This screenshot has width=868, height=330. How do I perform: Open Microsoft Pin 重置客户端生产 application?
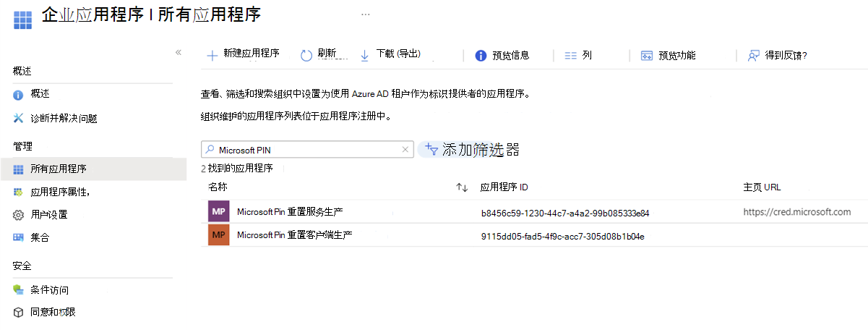click(x=295, y=235)
